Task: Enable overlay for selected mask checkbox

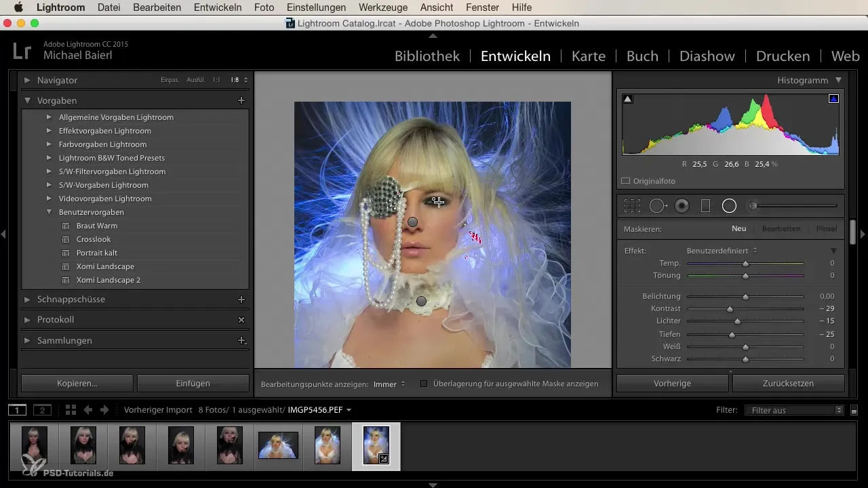Action: tap(424, 384)
